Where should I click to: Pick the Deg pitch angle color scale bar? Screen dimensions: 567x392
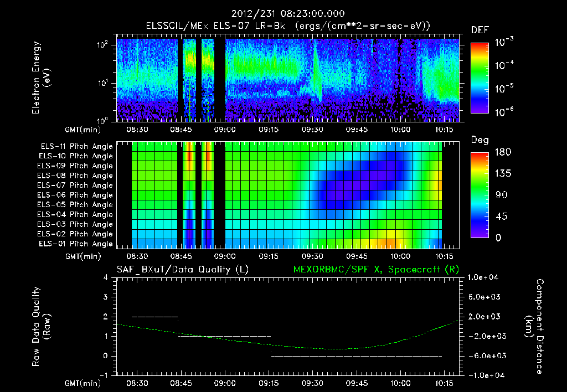(480, 195)
